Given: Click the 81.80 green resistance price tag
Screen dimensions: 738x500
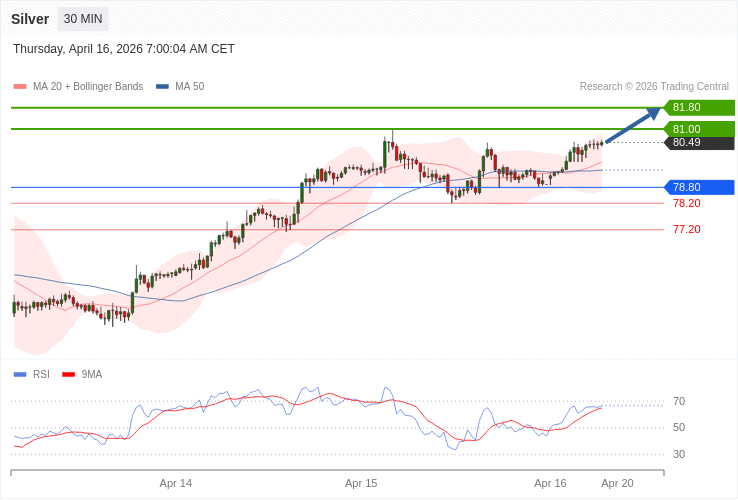Looking at the screenshot, I should click(x=699, y=107).
